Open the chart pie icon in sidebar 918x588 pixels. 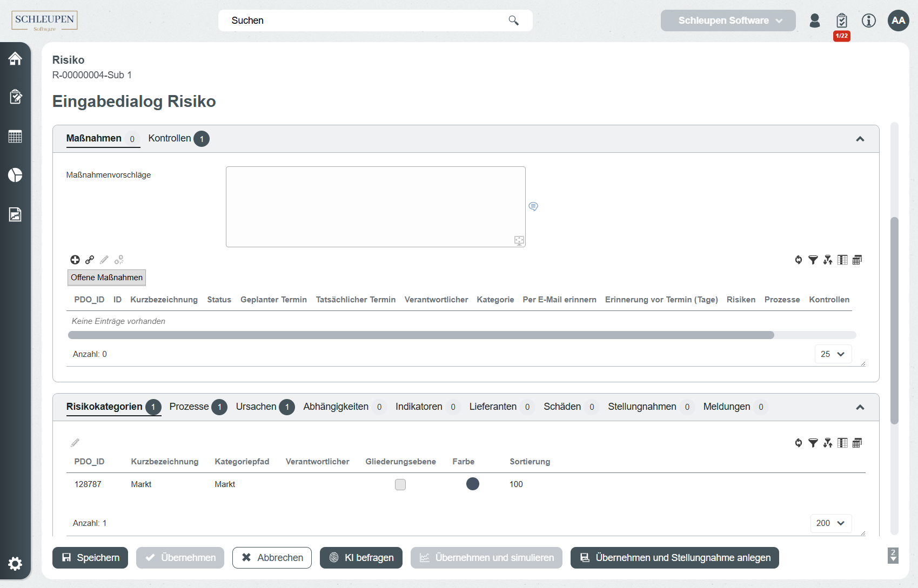point(15,175)
